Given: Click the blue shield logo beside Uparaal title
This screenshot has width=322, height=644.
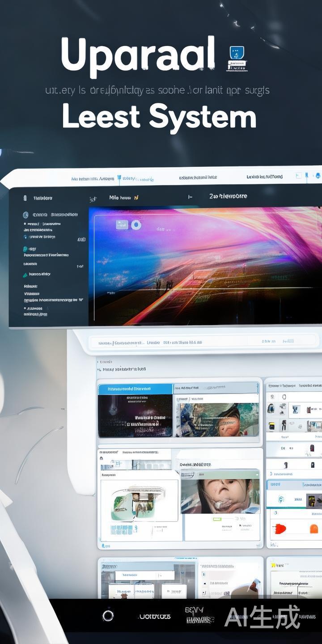Looking at the screenshot, I should tap(236, 58).
